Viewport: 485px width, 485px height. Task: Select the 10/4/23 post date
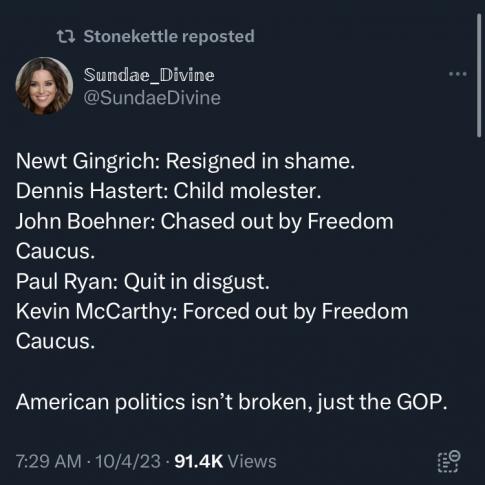tap(128, 462)
